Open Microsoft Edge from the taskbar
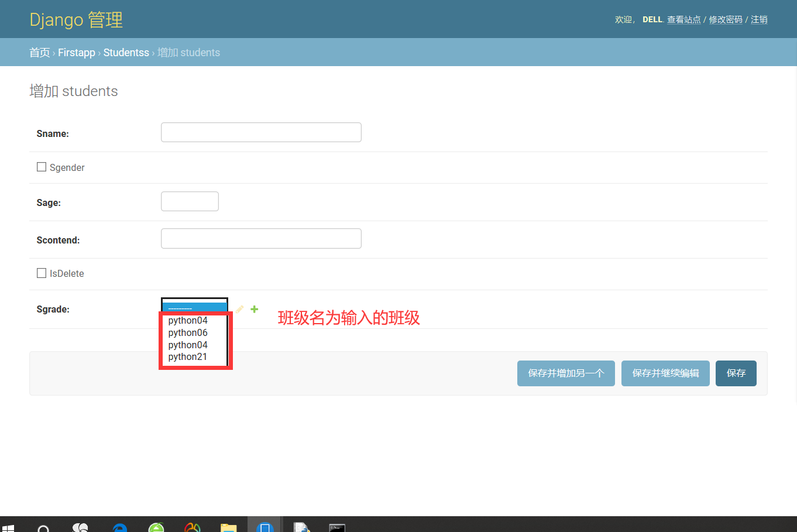Screen dimensions: 797x532 [119, 527]
